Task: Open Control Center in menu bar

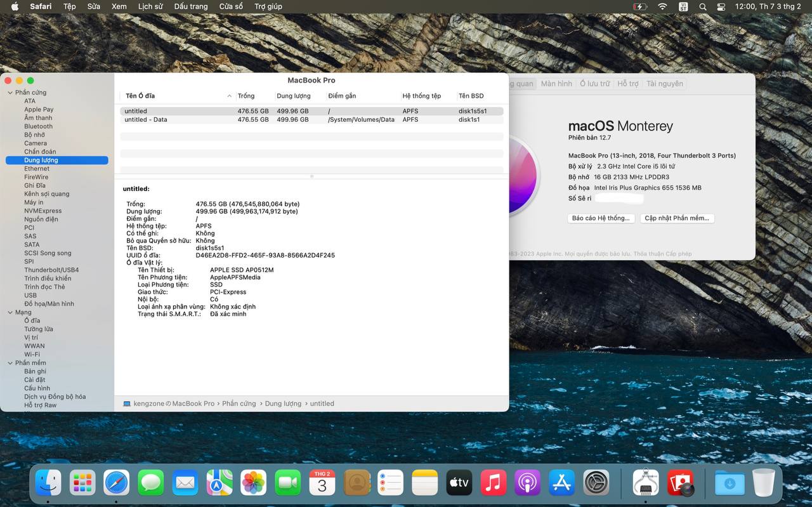Action: tap(721, 6)
